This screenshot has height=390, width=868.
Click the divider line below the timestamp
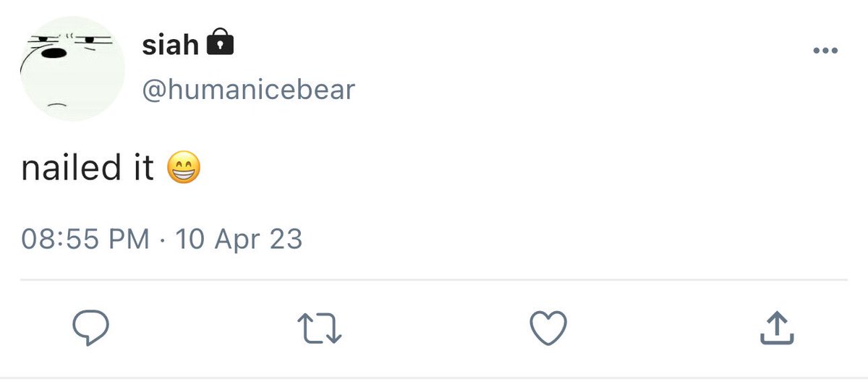tap(434, 279)
